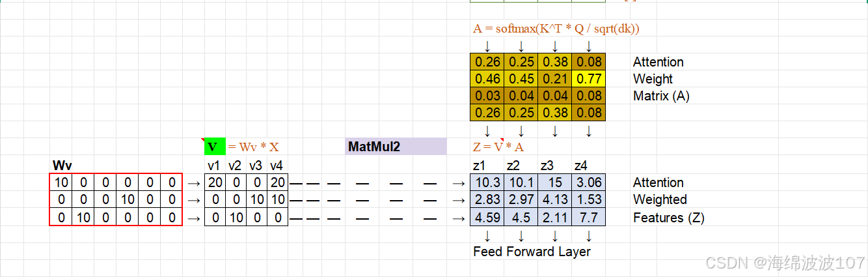This screenshot has width=868, height=277.
Task: Select Z cell 2.11
Action: pos(554,217)
